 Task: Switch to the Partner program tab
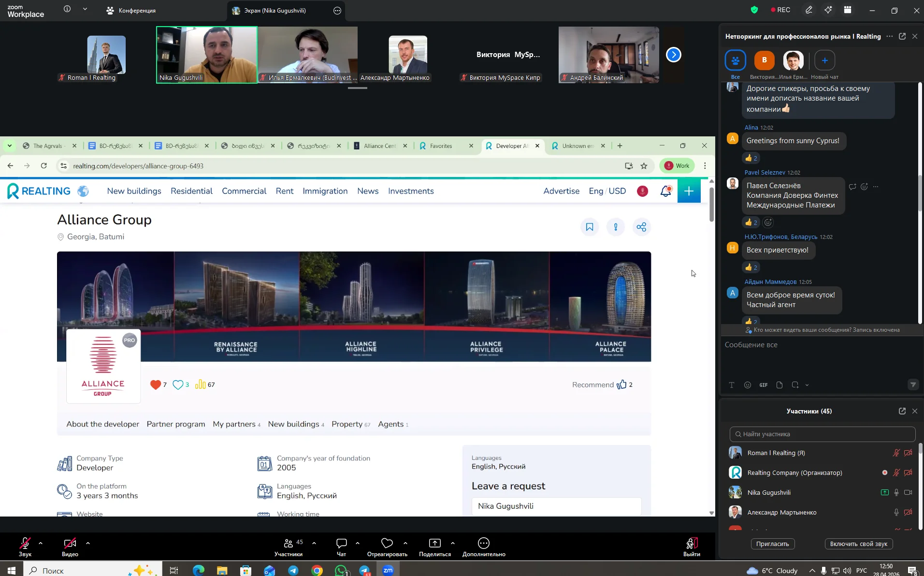click(x=176, y=424)
